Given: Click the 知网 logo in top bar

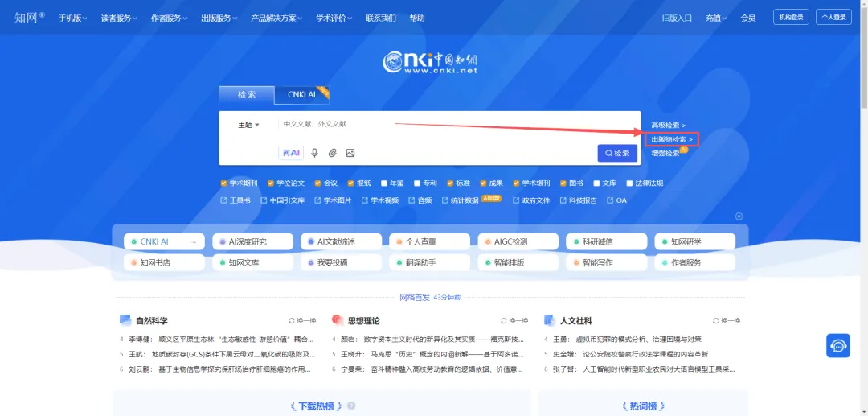Looking at the screenshot, I should (30, 17).
